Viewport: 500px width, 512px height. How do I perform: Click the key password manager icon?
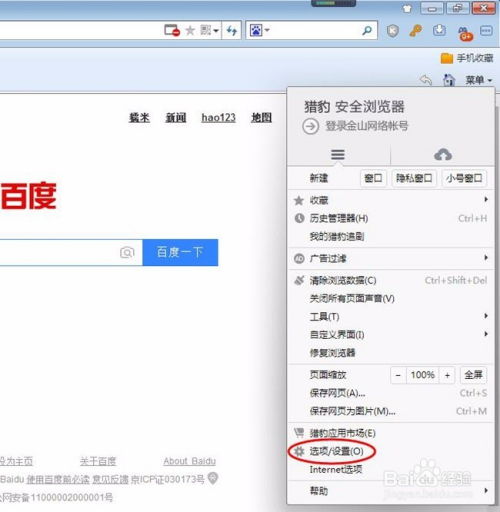416,31
